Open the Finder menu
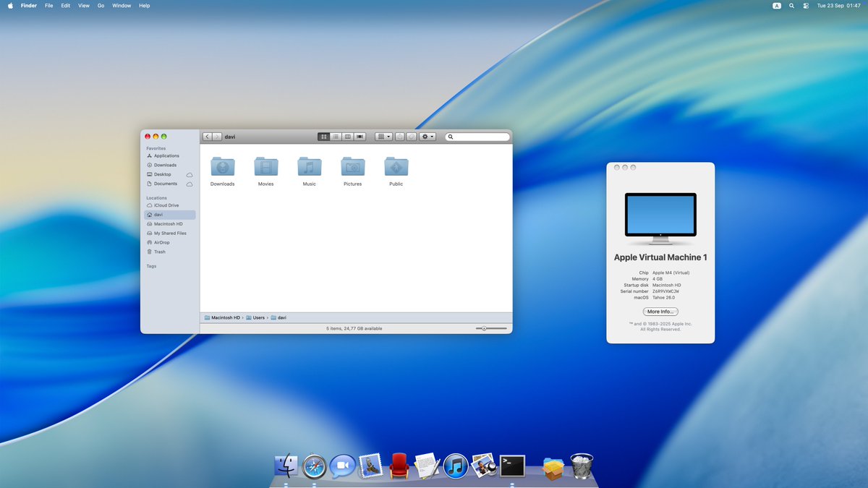Image resolution: width=868 pixels, height=488 pixels. click(x=29, y=5)
